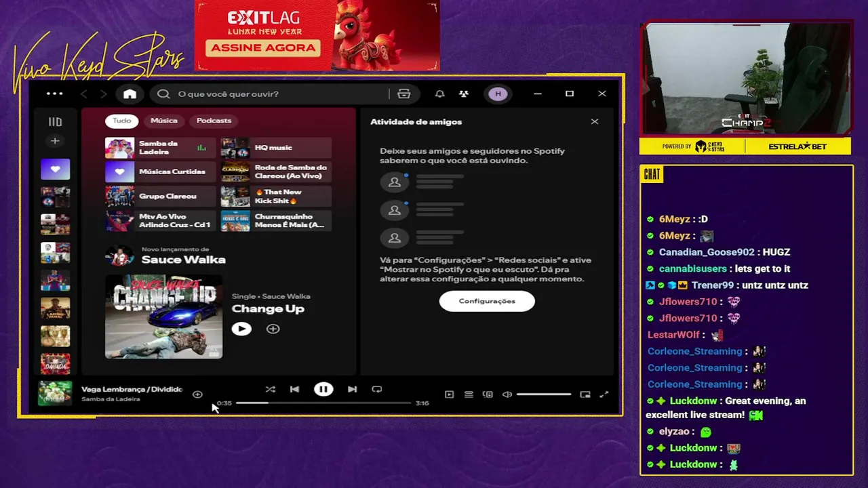Open now playing cover art thumbnail
Image resolution: width=868 pixels, height=488 pixels.
[55, 394]
